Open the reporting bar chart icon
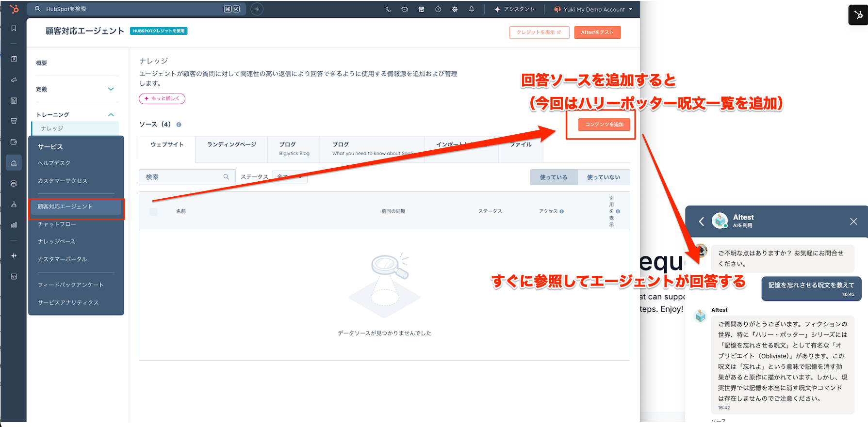 tap(14, 225)
